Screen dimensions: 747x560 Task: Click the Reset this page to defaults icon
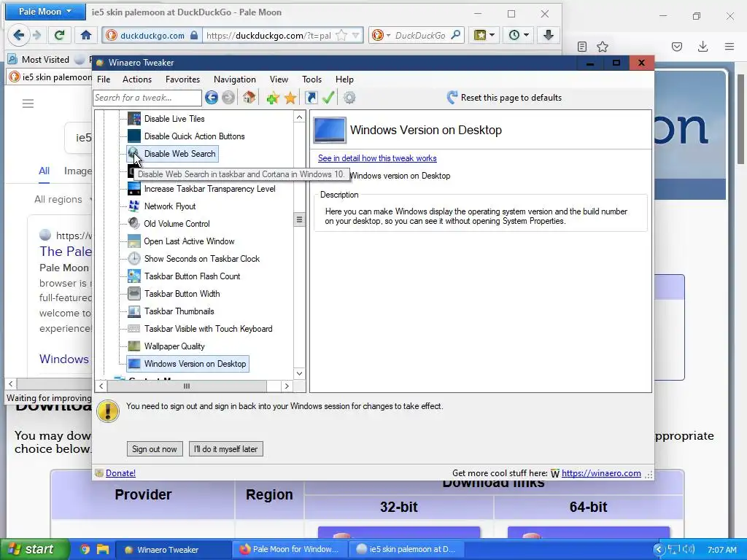[452, 98]
